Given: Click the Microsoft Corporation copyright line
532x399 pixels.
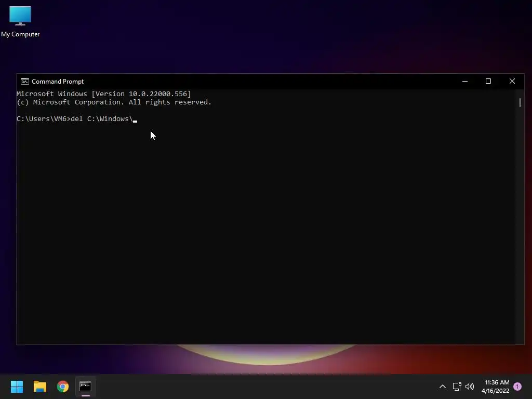Looking at the screenshot, I should coord(114,102).
